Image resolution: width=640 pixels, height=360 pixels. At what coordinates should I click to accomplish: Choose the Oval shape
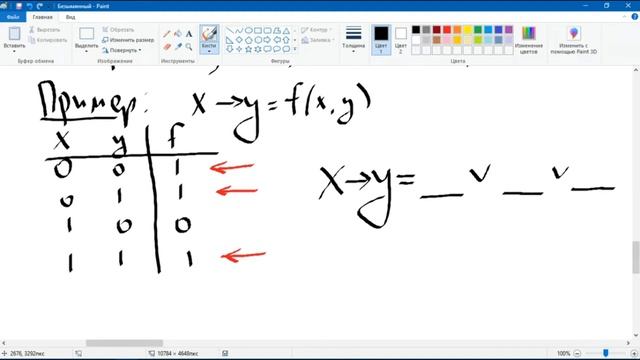pyautogui.click(x=248, y=31)
